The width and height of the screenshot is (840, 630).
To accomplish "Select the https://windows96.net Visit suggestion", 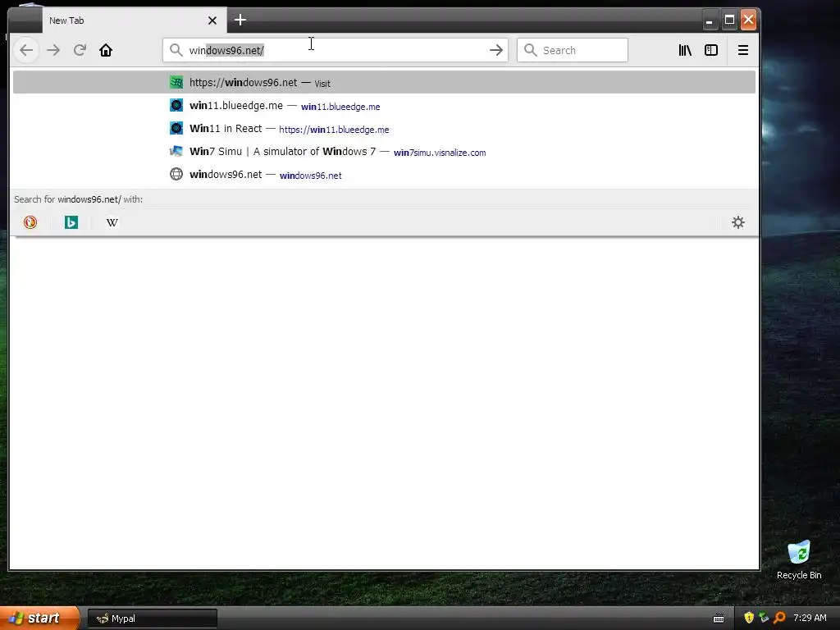I will (384, 83).
